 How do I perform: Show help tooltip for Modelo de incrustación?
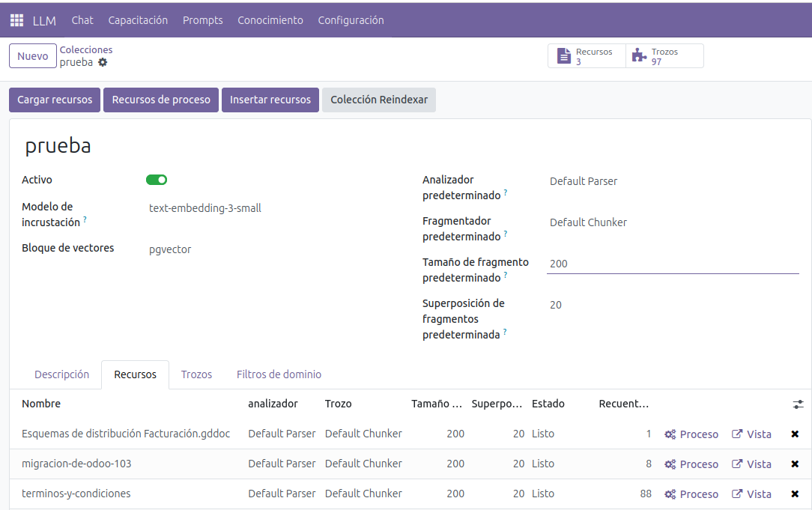(85, 219)
